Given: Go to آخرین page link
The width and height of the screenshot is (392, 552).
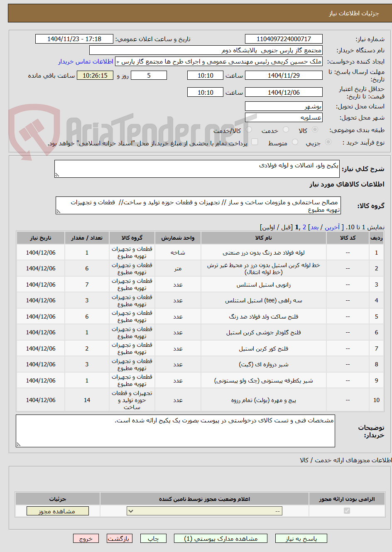Looking at the screenshot, I should pyautogui.click(x=332, y=227).
